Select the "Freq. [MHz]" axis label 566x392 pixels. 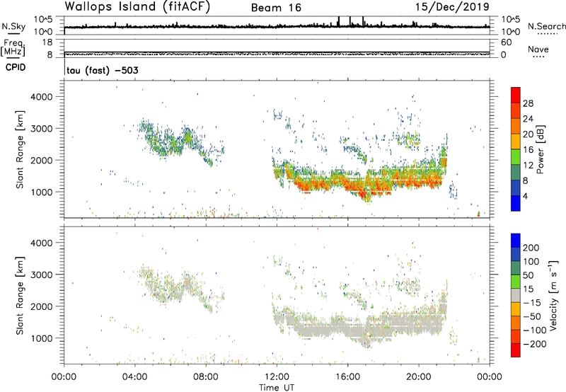(13, 48)
